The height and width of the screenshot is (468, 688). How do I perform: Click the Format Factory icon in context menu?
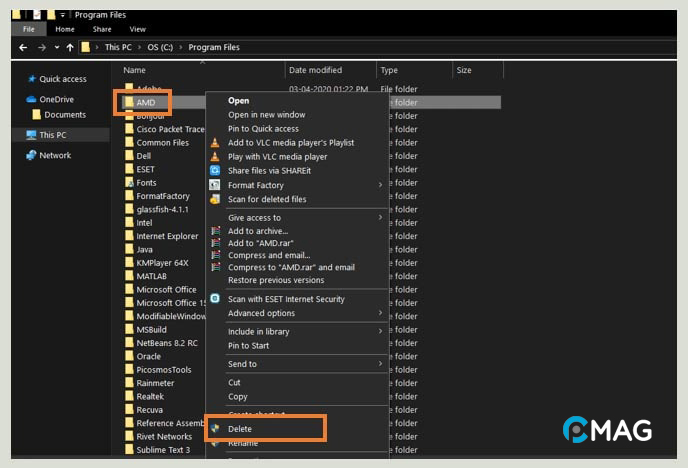click(215, 185)
